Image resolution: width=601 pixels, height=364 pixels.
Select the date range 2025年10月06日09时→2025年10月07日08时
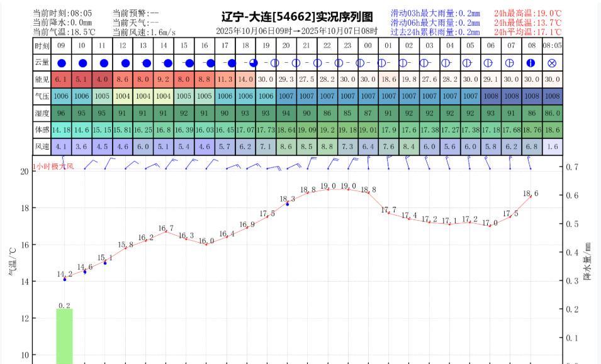pos(296,31)
